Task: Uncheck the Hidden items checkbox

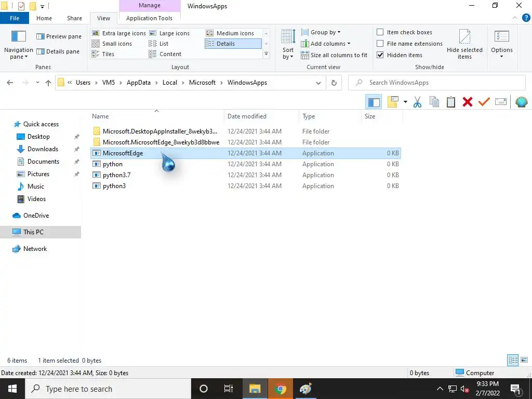Action: point(380,55)
